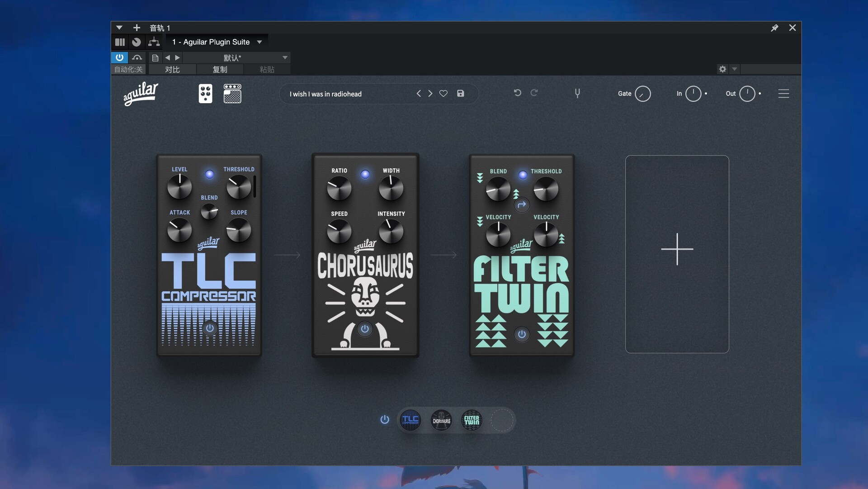Toggle TLC Compressor pedal power
868x489 pixels.
point(210,328)
